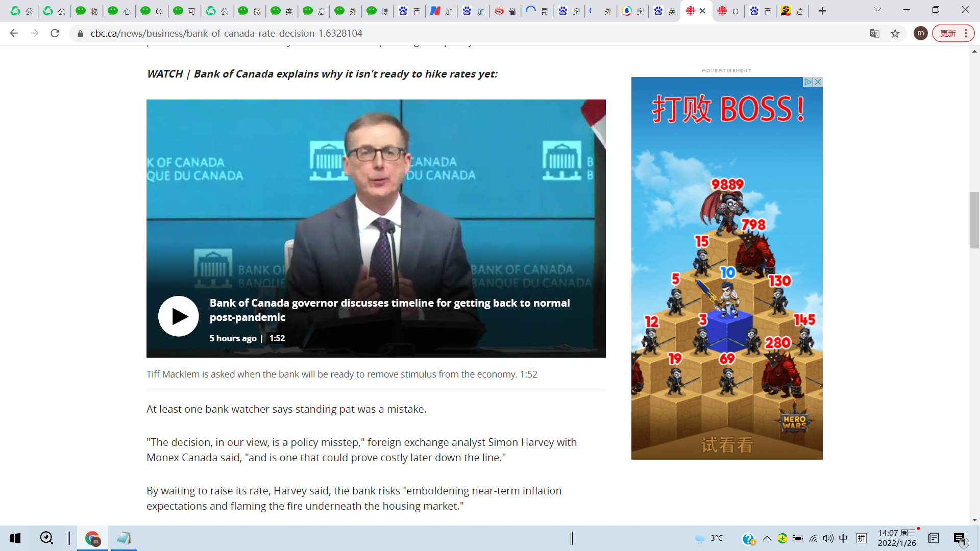The image size is (980, 551).
Task: Open the Wi-Fi network icon
Action: click(813, 538)
